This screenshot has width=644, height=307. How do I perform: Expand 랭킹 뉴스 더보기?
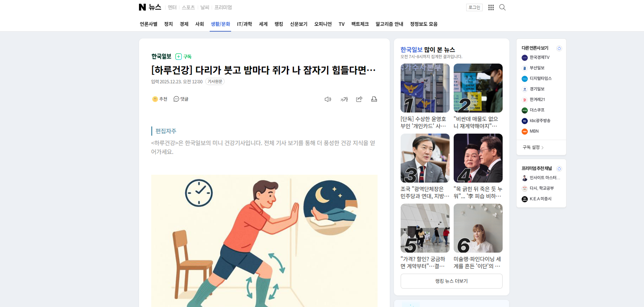[451, 281]
